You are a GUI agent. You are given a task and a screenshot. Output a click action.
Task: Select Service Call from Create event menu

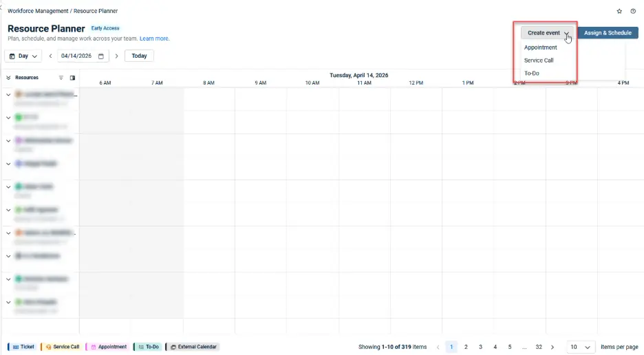(x=539, y=61)
